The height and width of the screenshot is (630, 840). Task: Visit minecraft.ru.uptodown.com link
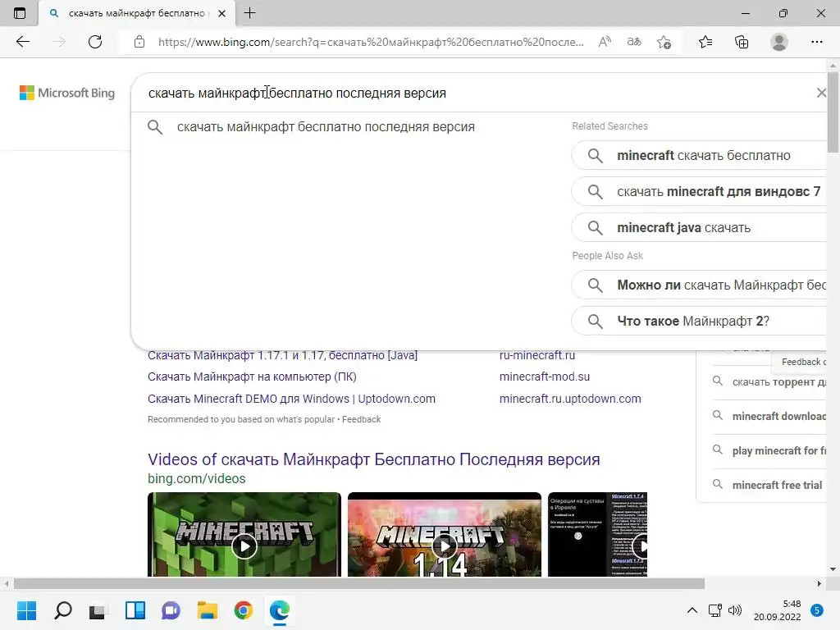click(570, 399)
